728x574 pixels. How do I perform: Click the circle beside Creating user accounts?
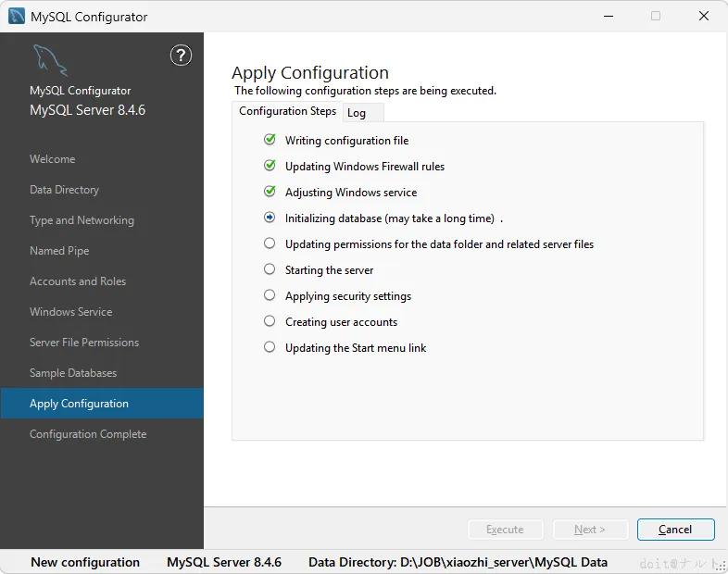[x=270, y=321]
